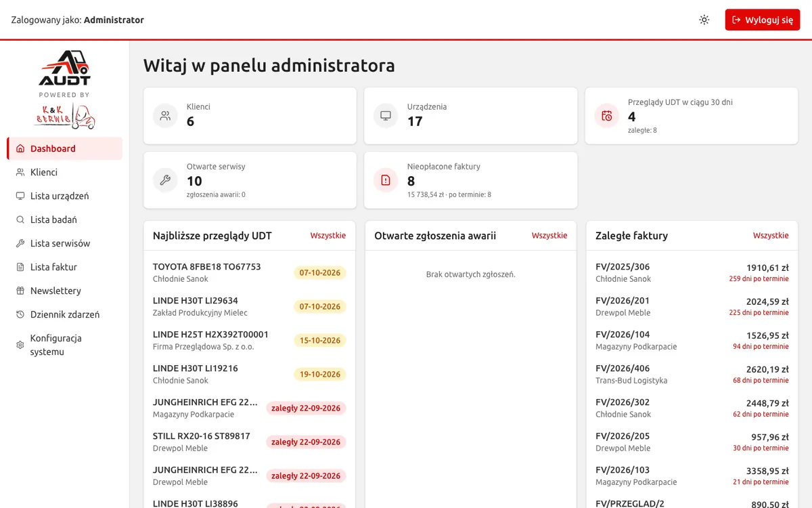Click the 1910,61 zł invoice amount
Image resolution: width=812 pixels, height=508 pixels.
pos(767,268)
